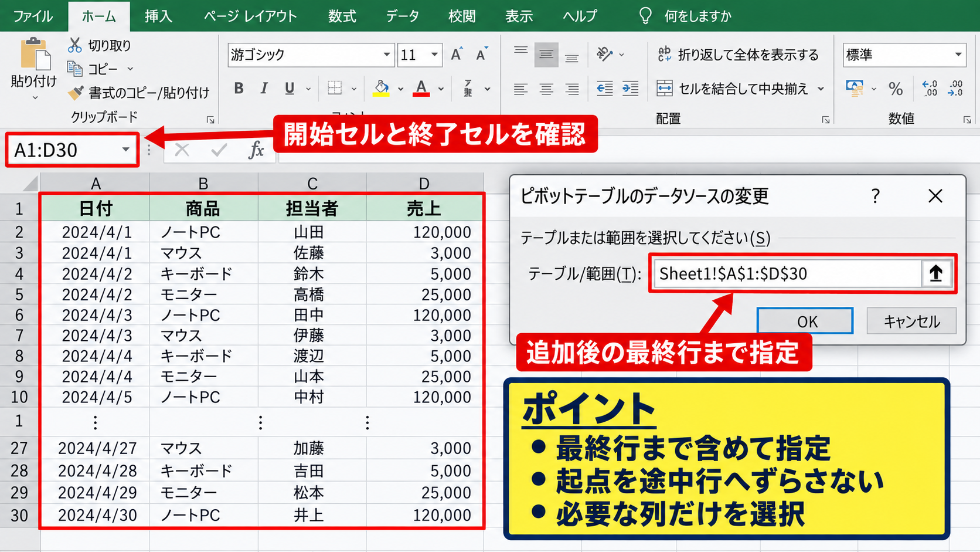The image size is (980, 552).
Task: Select bottom vertical alignment icon
Action: [571, 57]
